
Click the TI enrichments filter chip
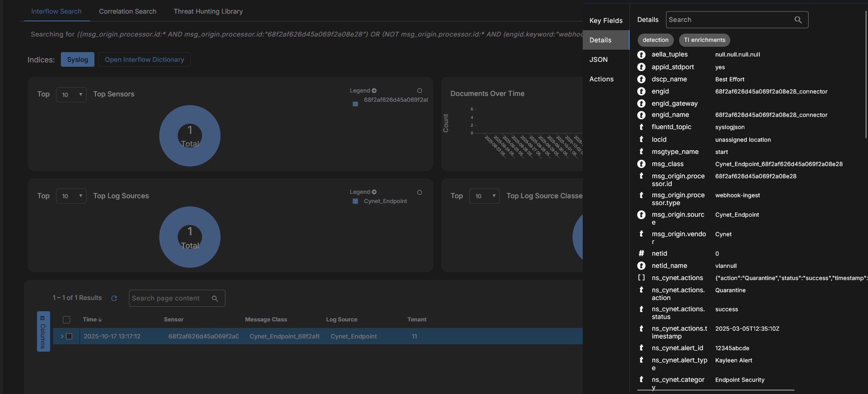704,40
